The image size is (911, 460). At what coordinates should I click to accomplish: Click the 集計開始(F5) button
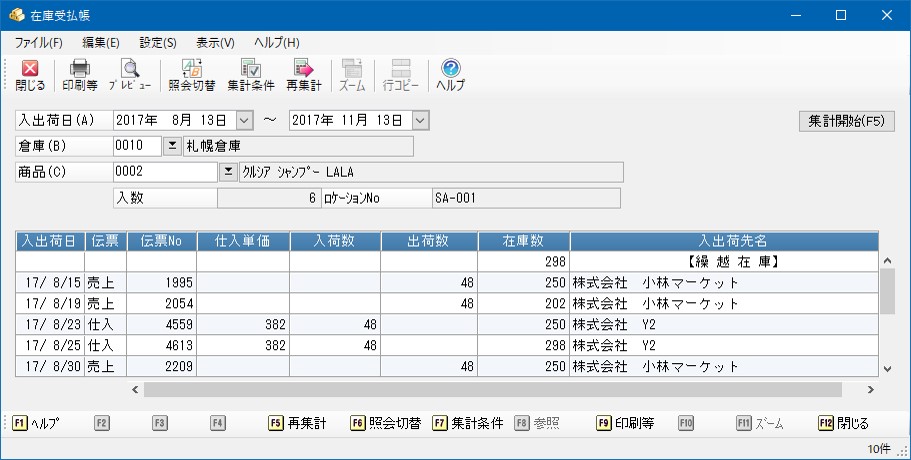(847, 121)
